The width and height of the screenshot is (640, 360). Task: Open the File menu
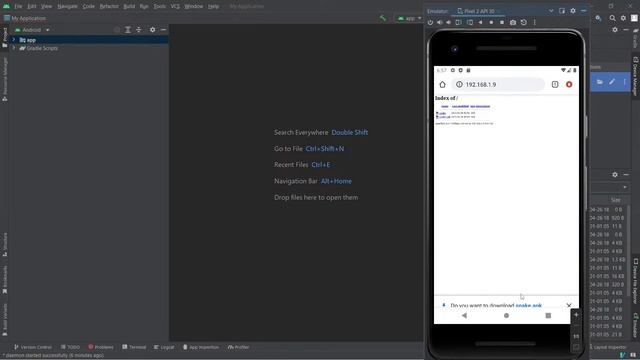(18, 7)
